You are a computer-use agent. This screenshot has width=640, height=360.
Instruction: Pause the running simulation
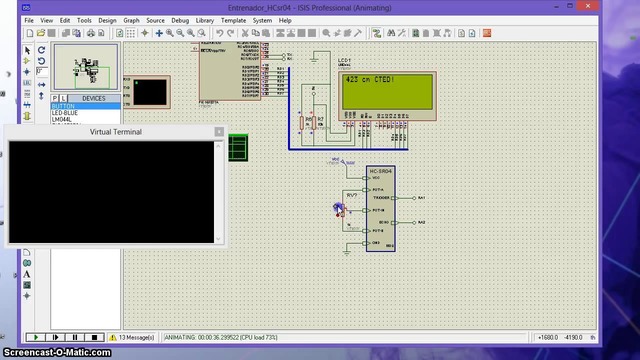[x=75, y=337]
